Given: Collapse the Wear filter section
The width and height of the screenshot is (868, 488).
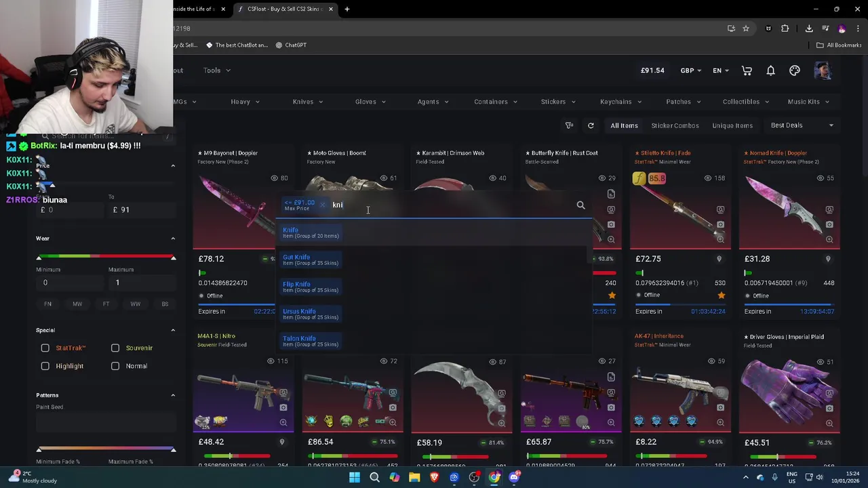Looking at the screenshot, I should tap(173, 239).
